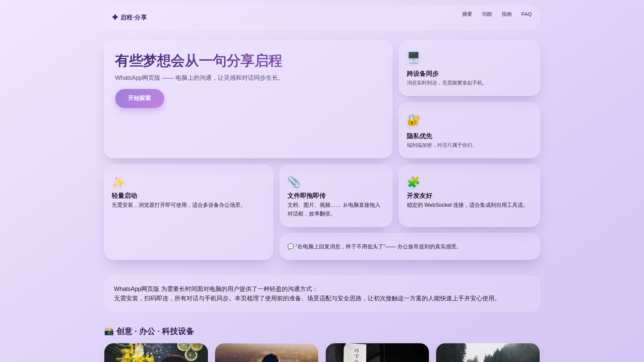Screen dimensions: 644x362
Task: Click the subtitle starting with WhatsApp网页版 —— 电脑上的沟通
Action: (x=200, y=78)
